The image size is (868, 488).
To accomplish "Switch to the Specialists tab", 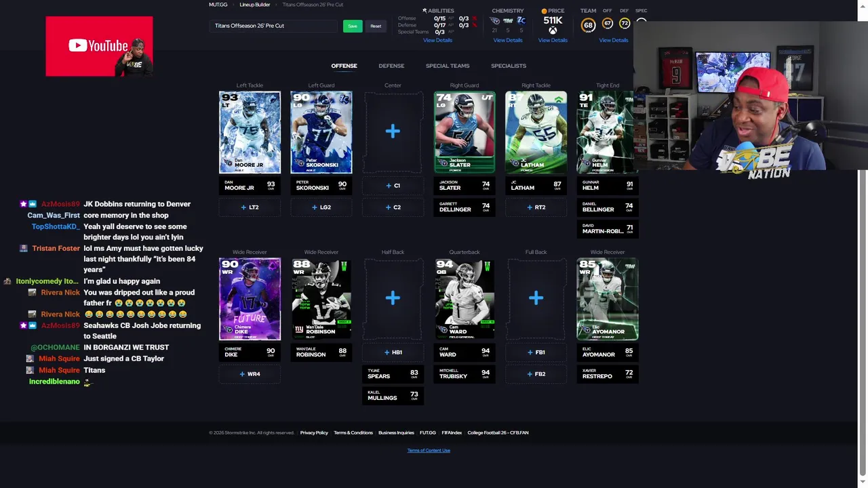I will (509, 66).
